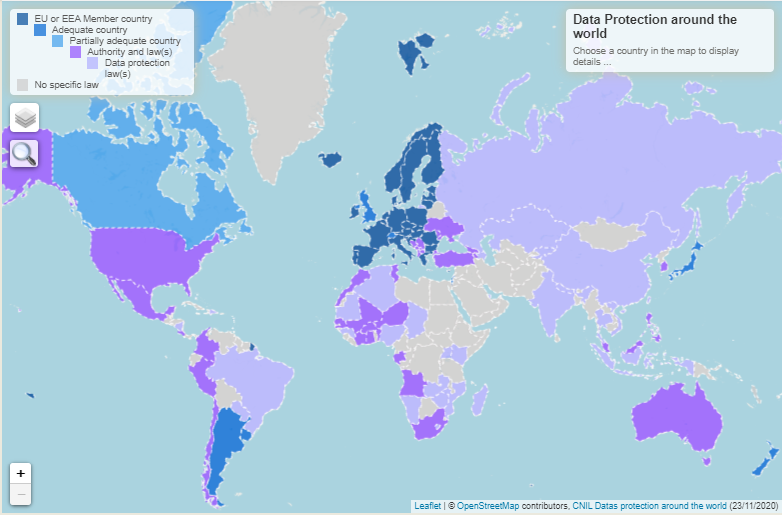Screen dimensions: 782x515
Task: Click the Authority and law(s) legend swatch
Action: coord(75,52)
